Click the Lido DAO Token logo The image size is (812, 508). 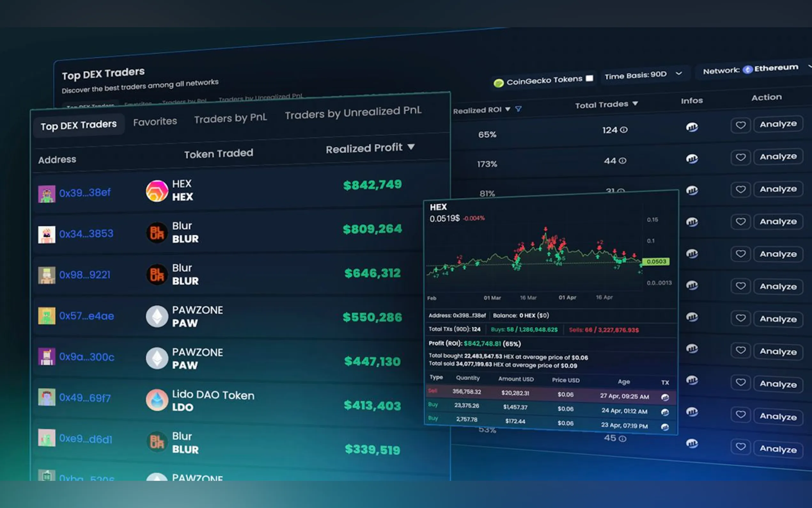[x=157, y=400]
